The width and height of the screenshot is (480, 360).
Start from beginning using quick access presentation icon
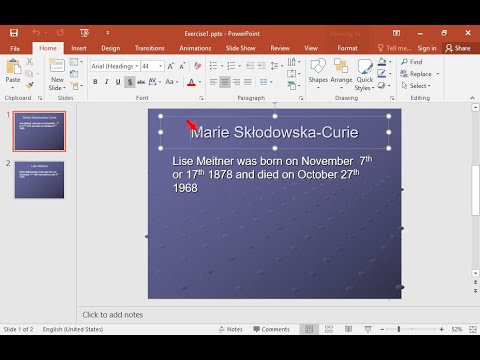(x=84, y=33)
